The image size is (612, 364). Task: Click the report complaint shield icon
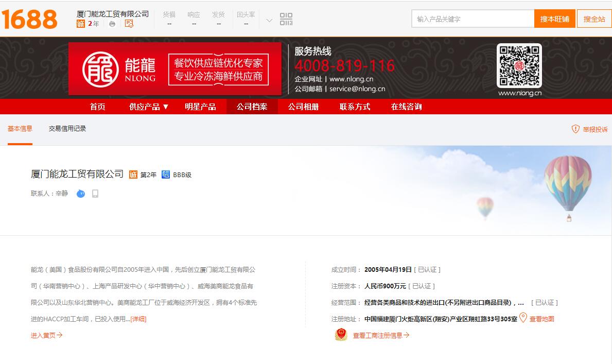click(x=575, y=129)
